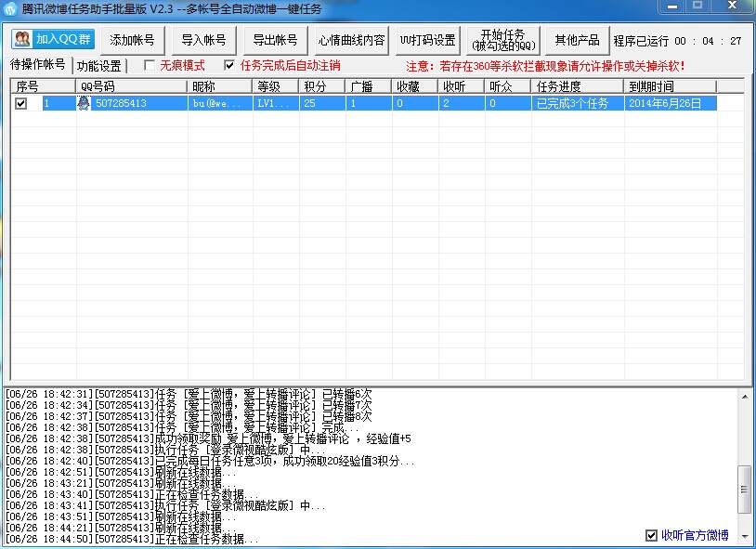Click the 添加帐号 button
Screen dimensions: 756x549
tap(132, 40)
